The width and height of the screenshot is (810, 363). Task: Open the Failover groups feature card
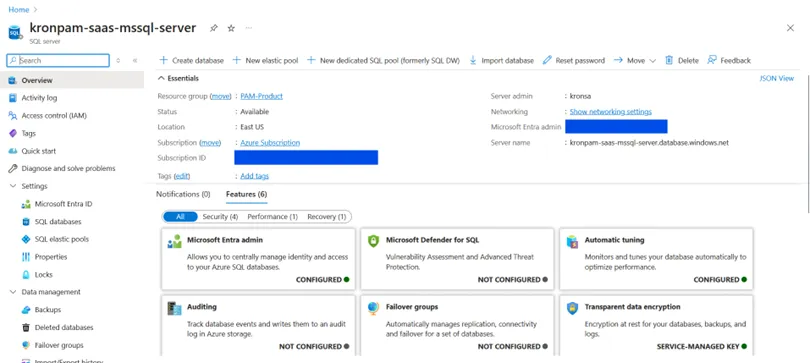click(x=457, y=325)
